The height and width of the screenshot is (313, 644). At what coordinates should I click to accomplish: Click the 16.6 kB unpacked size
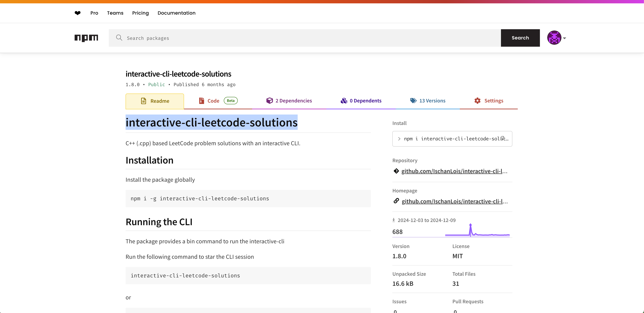[x=403, y=284]
